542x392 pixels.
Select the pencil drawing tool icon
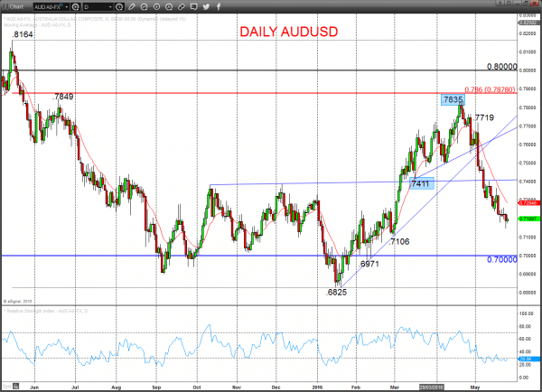132,7
